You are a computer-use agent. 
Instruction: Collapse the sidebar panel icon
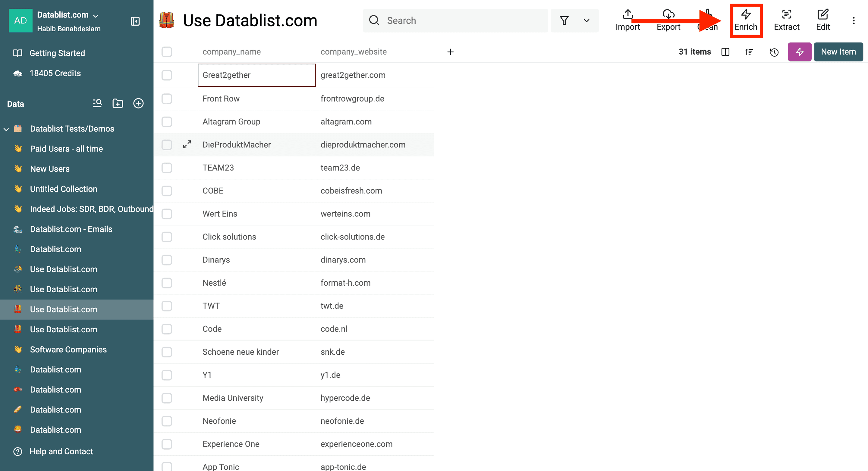135,21
